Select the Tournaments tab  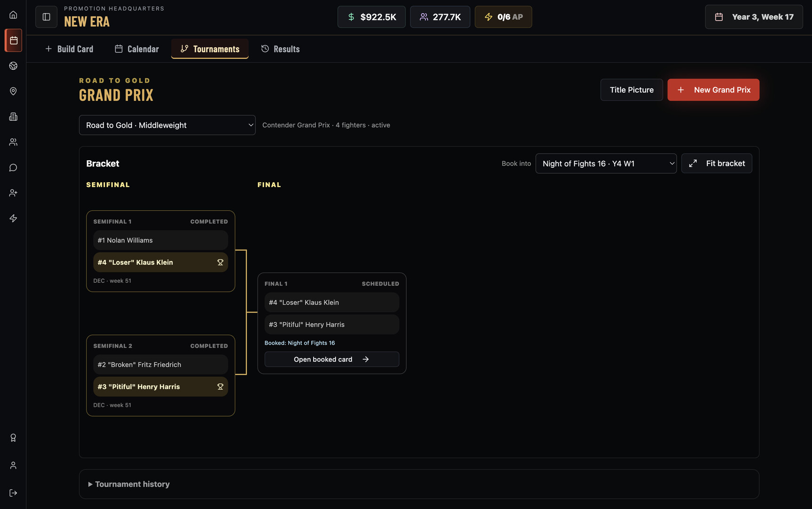tap(210, 49)
